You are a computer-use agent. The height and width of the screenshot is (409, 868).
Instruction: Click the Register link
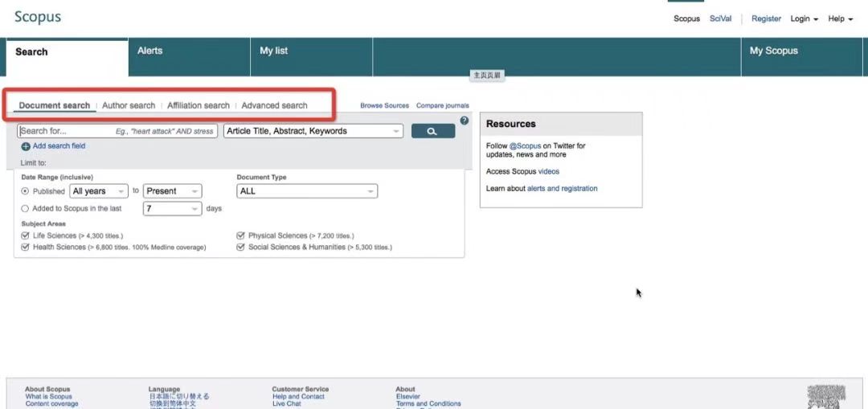(x=766, y=18)
